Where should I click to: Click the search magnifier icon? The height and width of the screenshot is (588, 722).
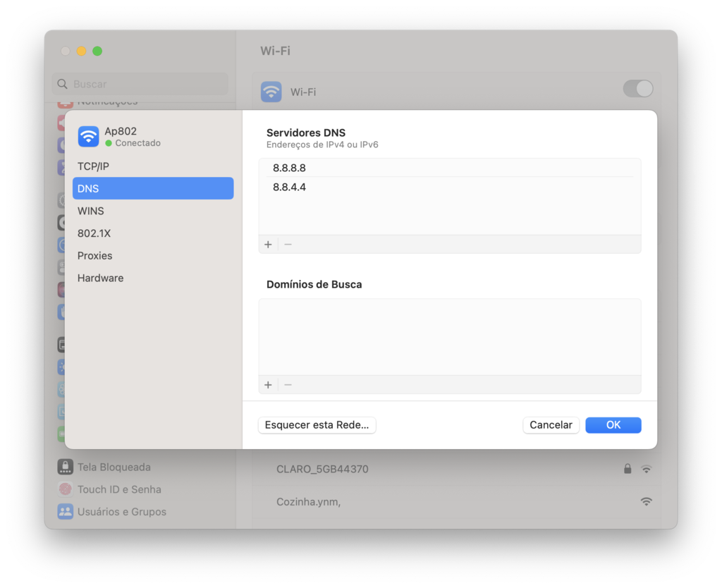[x=62, y=84]
